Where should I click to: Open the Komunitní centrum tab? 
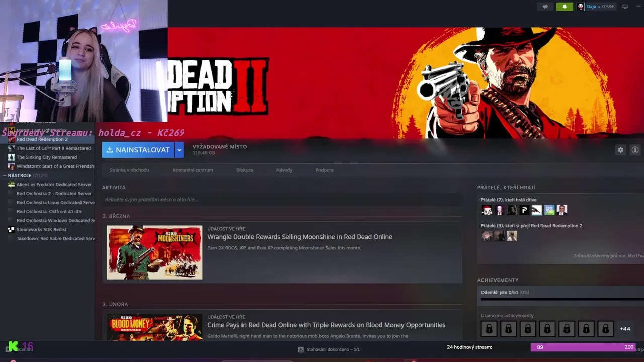click(x=193, y=170)
